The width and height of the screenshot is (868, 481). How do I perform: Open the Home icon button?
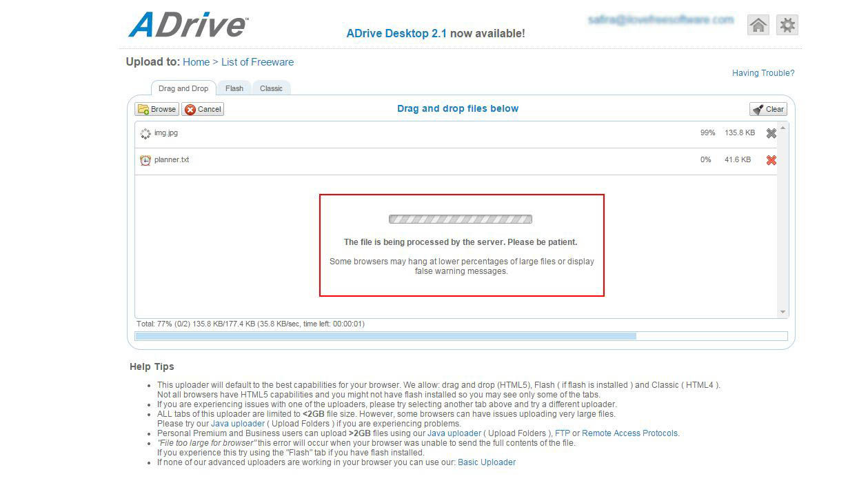(x=758, y=26)
